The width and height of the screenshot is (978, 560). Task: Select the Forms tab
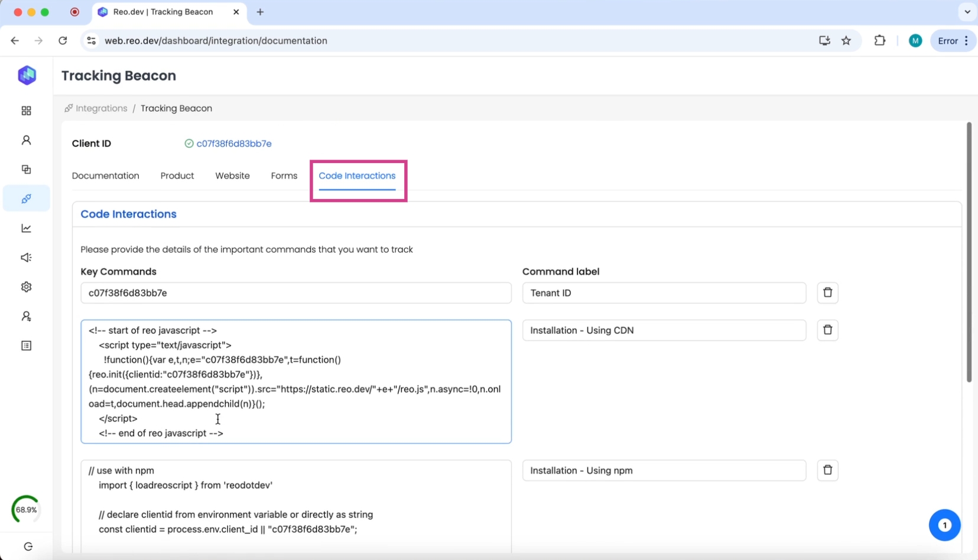click(284, 176)
